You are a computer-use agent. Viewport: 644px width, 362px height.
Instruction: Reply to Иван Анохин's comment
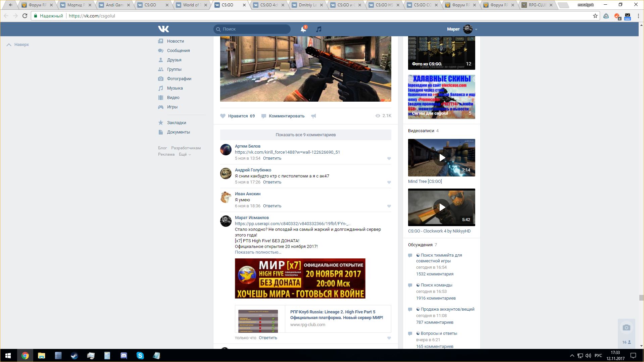[272, 206]
